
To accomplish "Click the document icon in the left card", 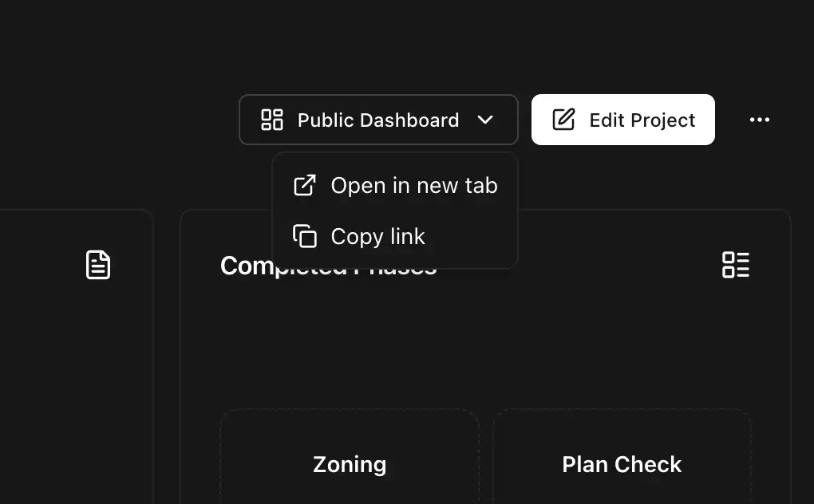I will point(98,265).
